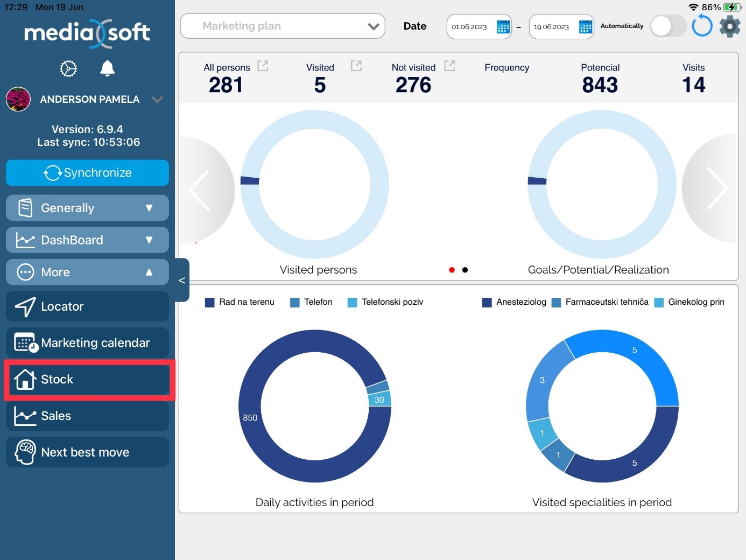Image resolution: width=746 pixels, height=560 pixels.
Task: Open the sidebar settings gear icon
Action: pyautogui.click(x=68, y=68)
